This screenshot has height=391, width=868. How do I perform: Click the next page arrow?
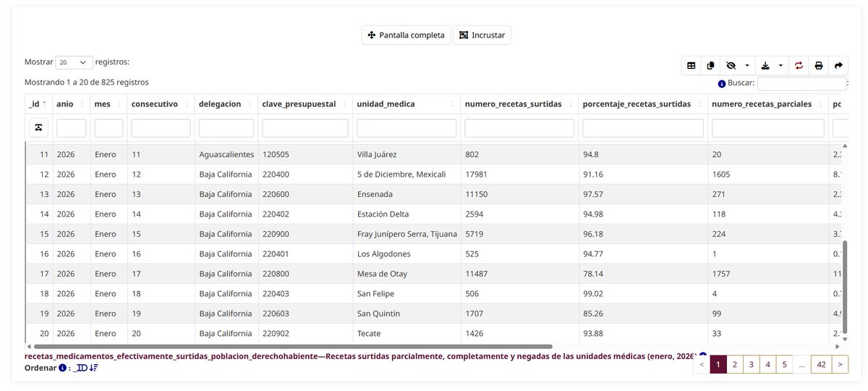point(839,364)
